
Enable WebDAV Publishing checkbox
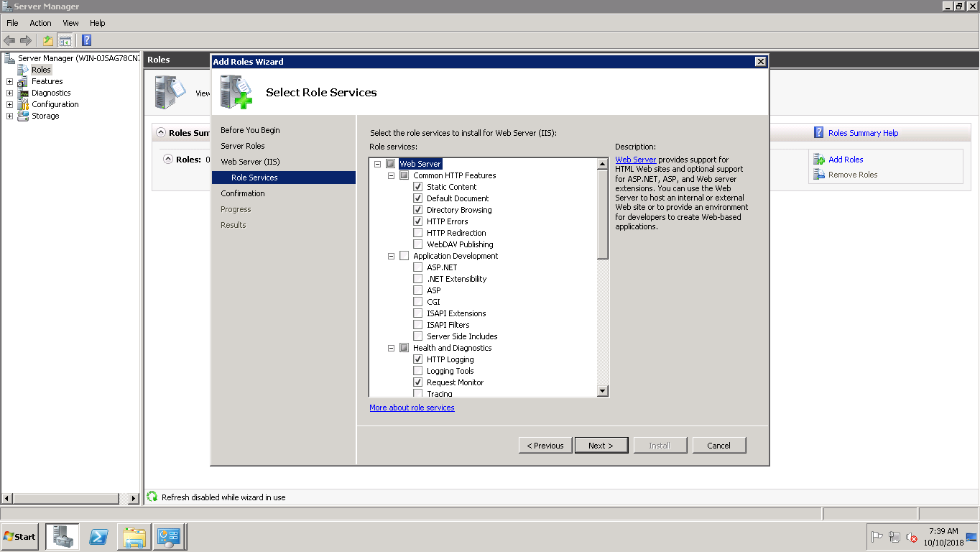(418, 244)
